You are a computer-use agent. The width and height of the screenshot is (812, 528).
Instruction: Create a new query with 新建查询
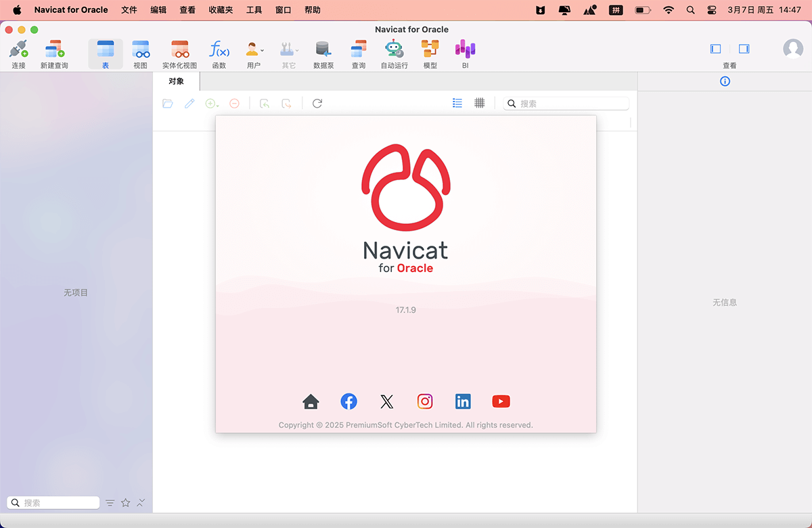pos(54,54)
